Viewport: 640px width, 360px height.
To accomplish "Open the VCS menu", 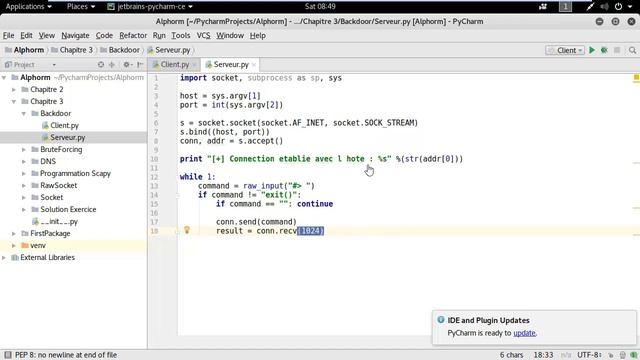I will (203, 36).
